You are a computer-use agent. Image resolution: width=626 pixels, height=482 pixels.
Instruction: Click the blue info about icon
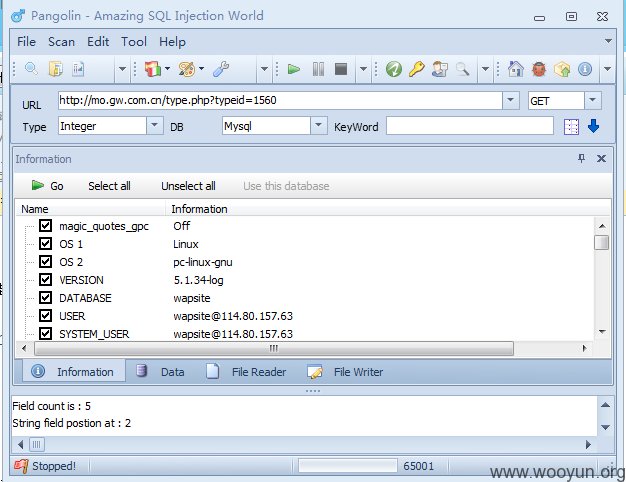tap(584, 69)
